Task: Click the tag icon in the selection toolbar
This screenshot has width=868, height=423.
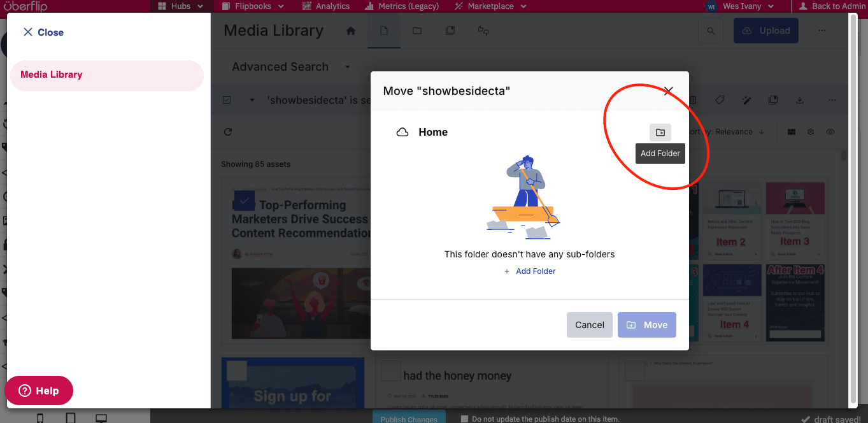Action: point(719,101)
